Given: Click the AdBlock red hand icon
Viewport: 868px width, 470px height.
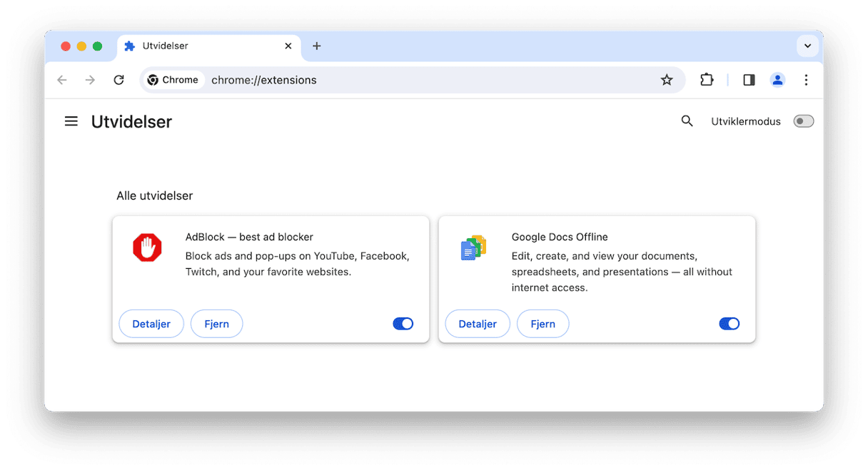Looking at the screenshot, I should 147,248.
